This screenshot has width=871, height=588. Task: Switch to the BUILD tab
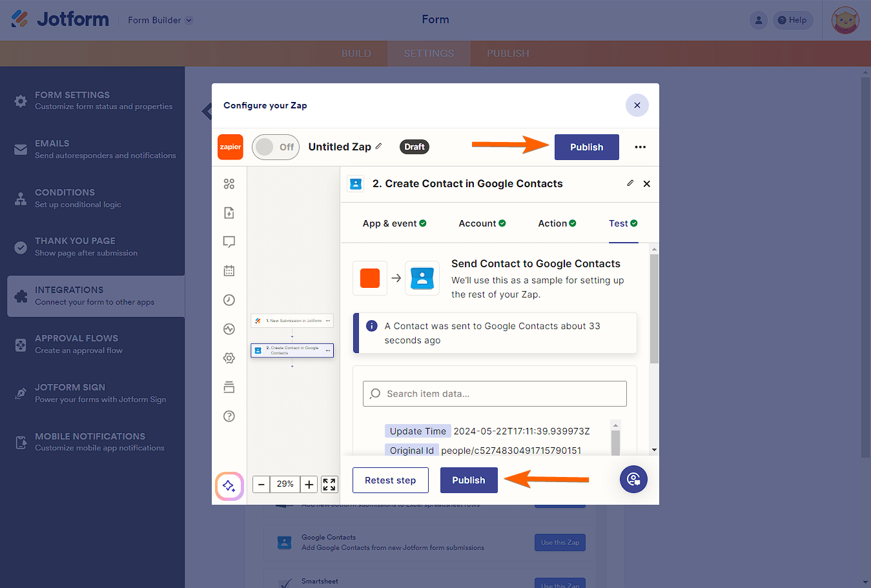(356, 54)
